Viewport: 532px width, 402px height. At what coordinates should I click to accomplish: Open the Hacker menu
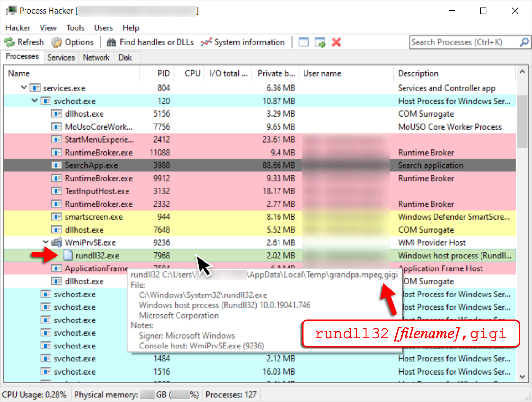tap(18, 28)
